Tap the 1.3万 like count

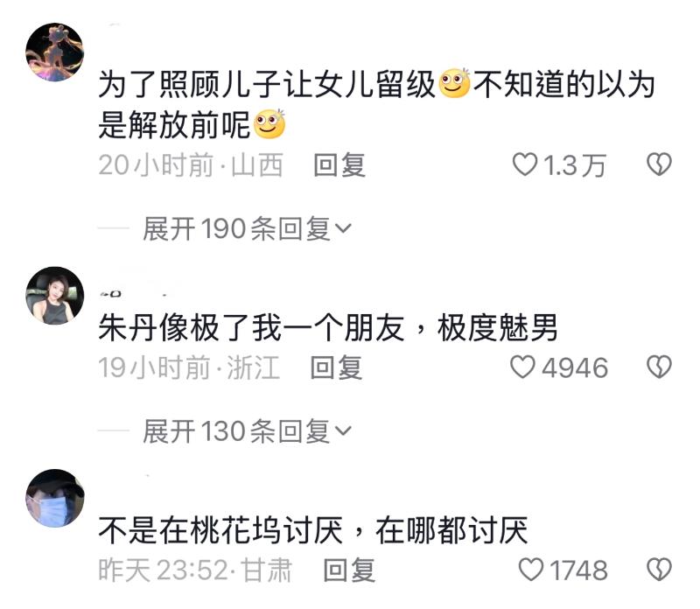pyautogui.click(x=574, y=165)
